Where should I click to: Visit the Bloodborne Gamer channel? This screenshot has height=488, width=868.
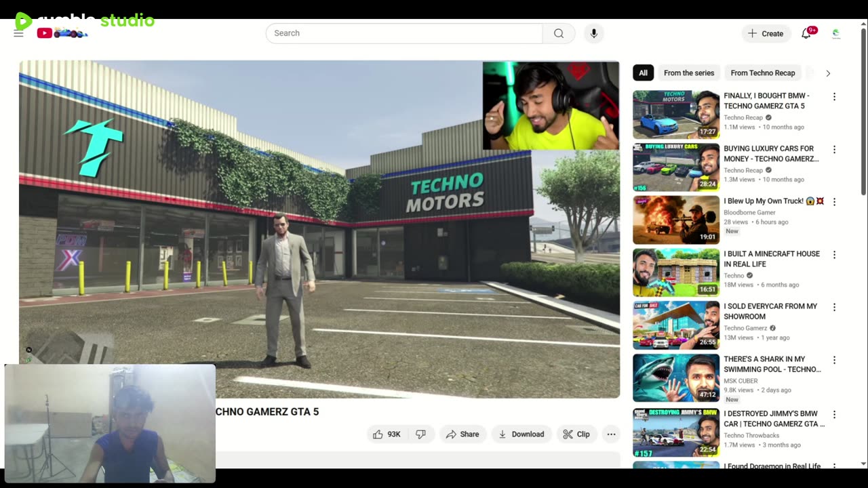click(749, 213)
